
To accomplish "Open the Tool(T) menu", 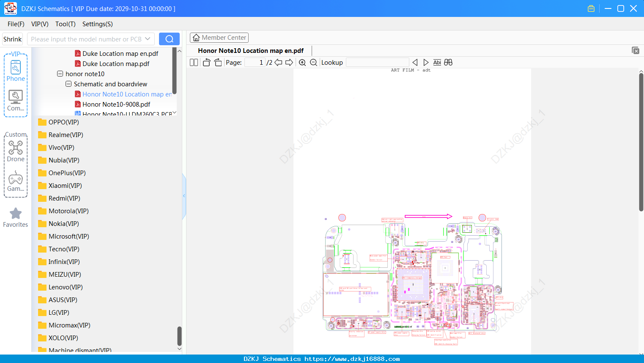I will click(66, 24).
